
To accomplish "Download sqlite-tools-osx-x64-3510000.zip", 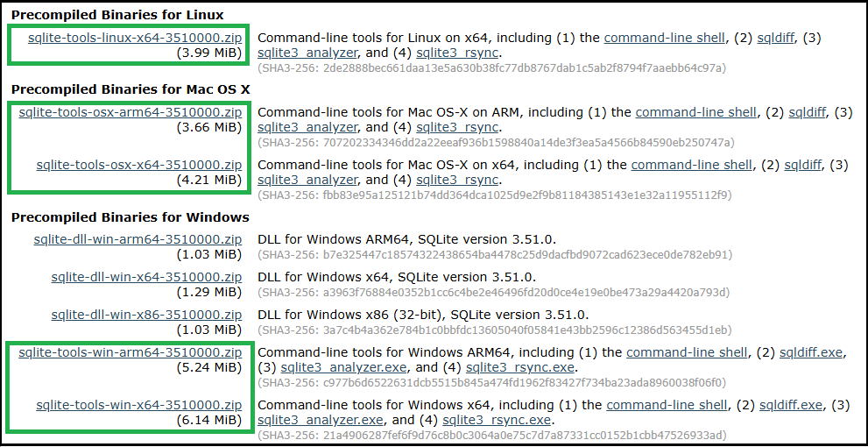I will 139,165.
